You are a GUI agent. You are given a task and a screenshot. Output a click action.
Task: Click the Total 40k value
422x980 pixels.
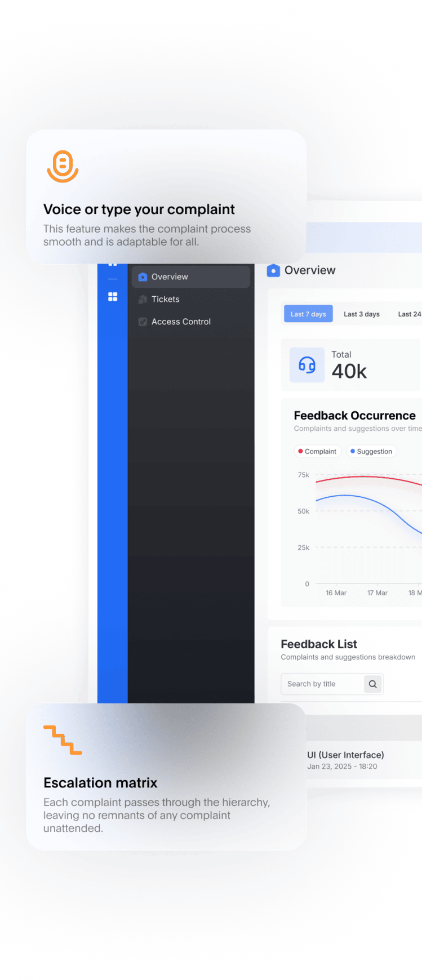pos(349,372)
